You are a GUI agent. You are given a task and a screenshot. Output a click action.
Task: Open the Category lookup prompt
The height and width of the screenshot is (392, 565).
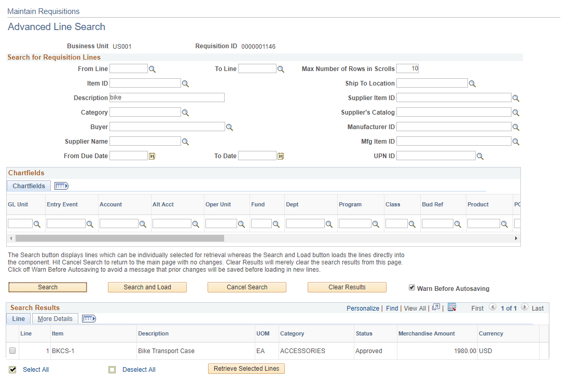coord(185,112)
